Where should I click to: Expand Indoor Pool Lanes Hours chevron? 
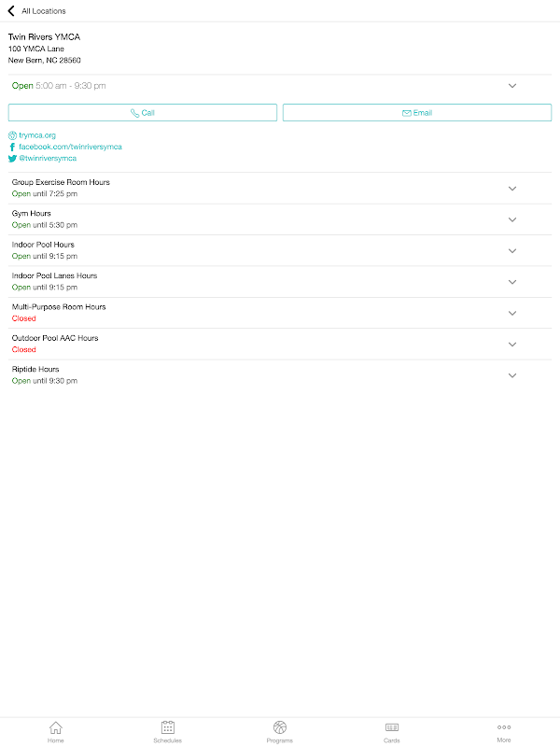tap(512, 282)
